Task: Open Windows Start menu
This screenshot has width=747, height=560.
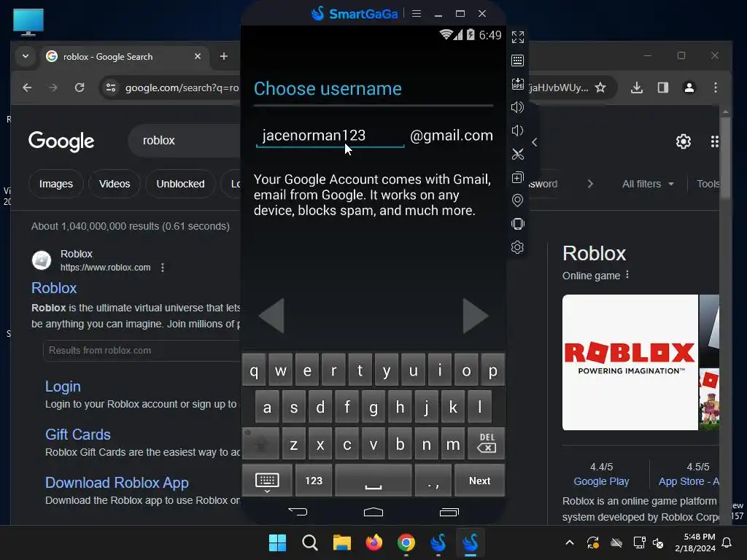Action: pos(277,542)
